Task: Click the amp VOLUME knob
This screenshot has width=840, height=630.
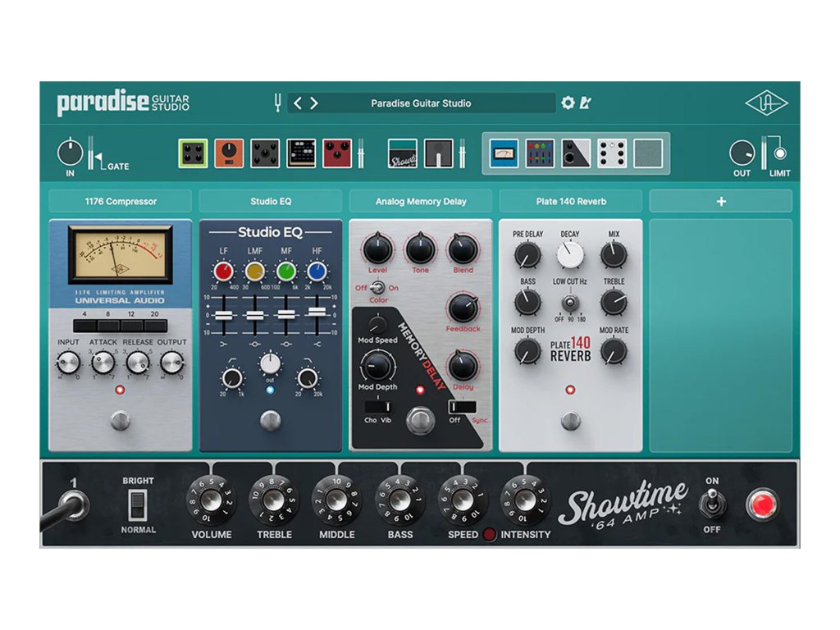Action: coord(212,500)
